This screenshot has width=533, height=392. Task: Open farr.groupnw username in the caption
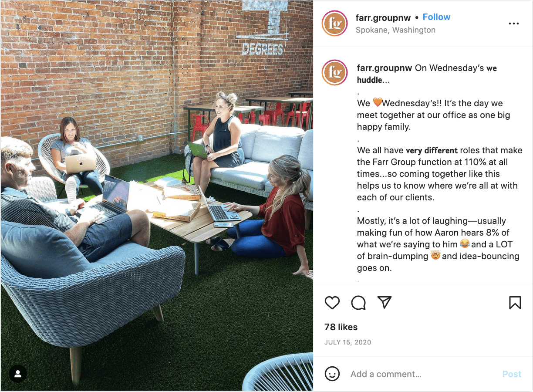coord(385,68)
